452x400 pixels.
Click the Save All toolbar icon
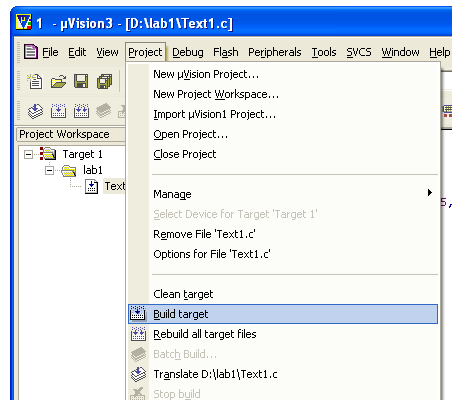[x=104, y=81]
